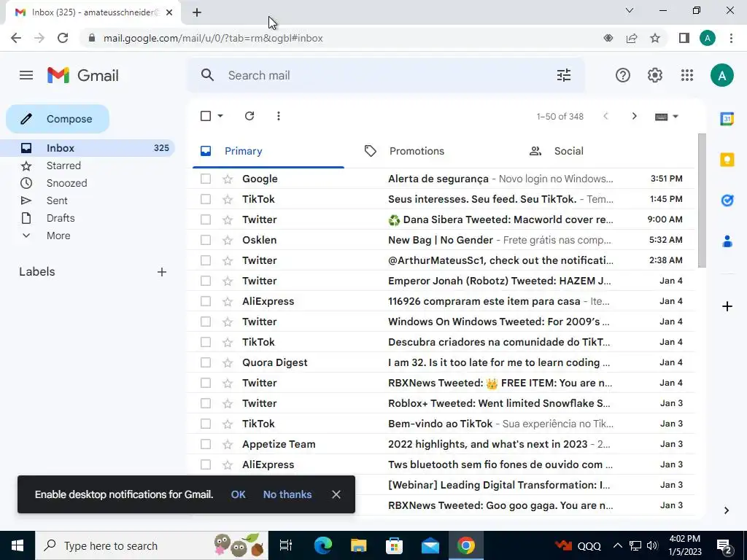
Task: Reload the page in Chrome toolbar
Action: click(x=63, y=38)
